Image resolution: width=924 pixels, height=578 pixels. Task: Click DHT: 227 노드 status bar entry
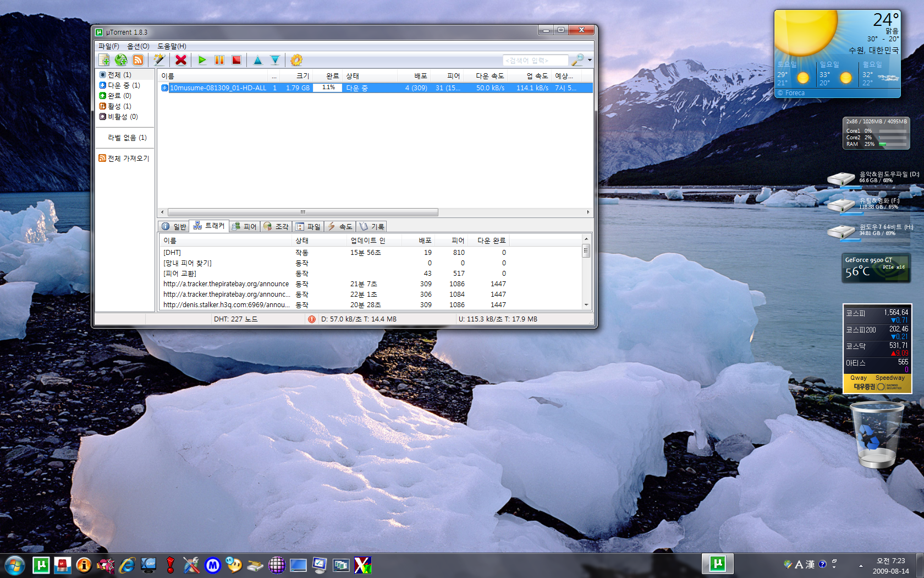[x=235, y=319]
